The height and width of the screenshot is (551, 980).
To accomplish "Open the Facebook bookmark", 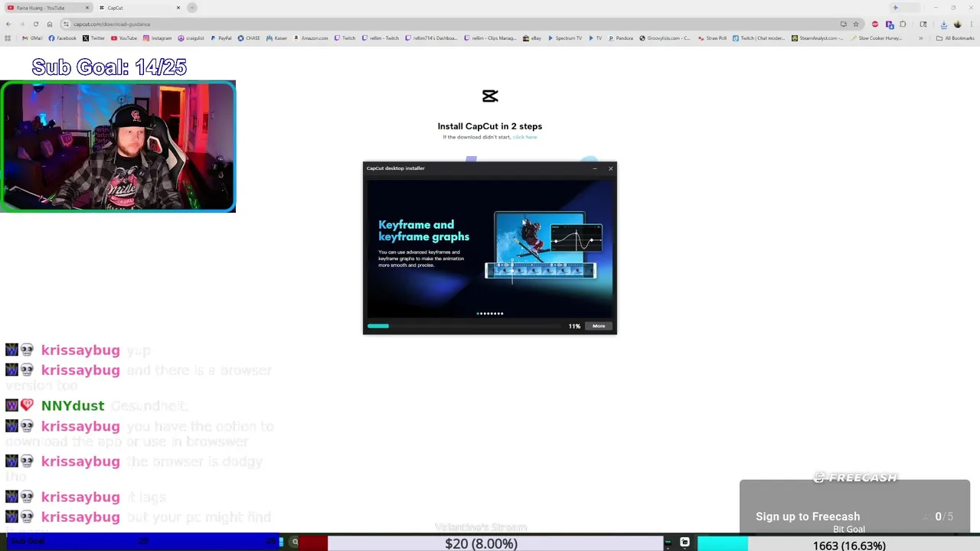I will [62, 37].
